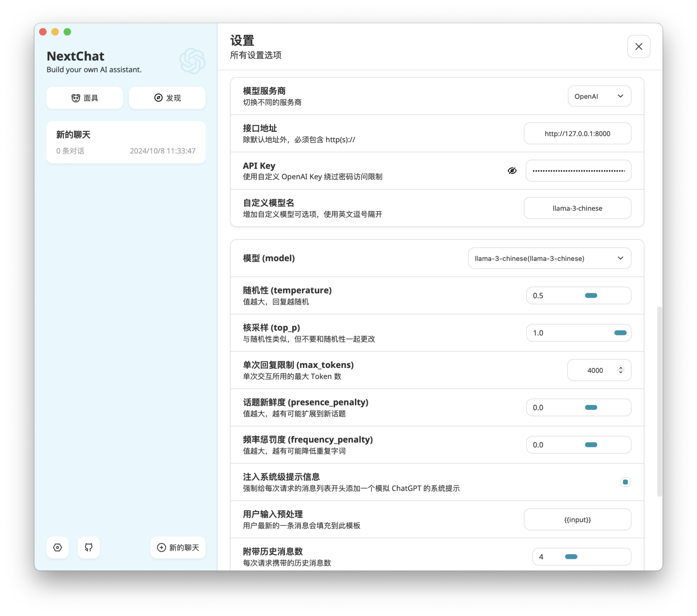697x616 pixels.
Task: Click the macOS green zoom window button
Action: click(x=67, y=32)
